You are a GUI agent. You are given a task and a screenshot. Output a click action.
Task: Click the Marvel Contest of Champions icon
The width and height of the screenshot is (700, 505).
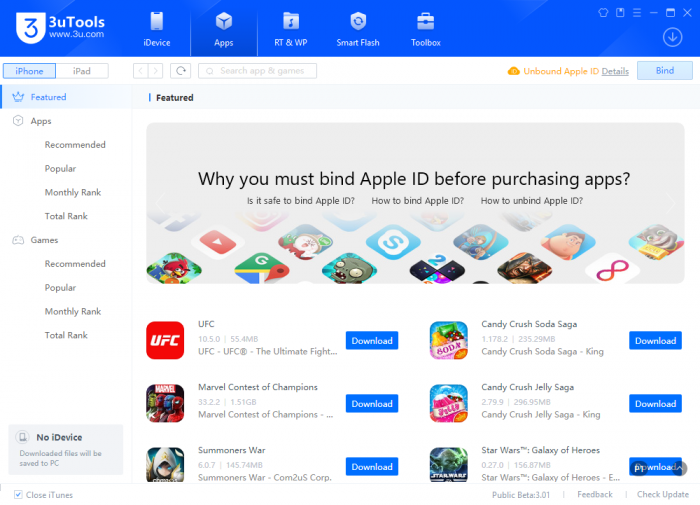click(165, 403)
